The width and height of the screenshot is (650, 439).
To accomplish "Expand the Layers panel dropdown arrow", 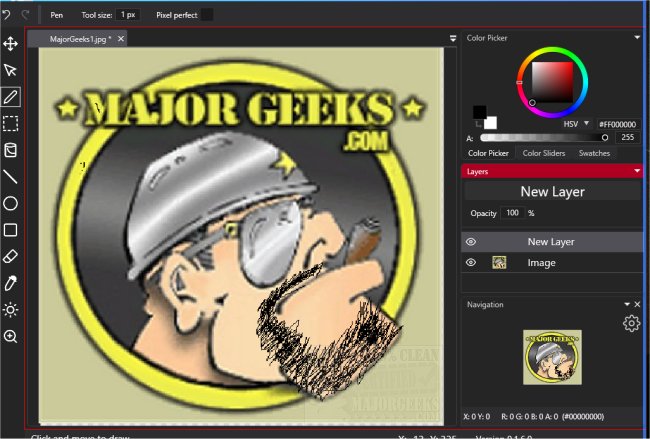I will tap(637, 172).
